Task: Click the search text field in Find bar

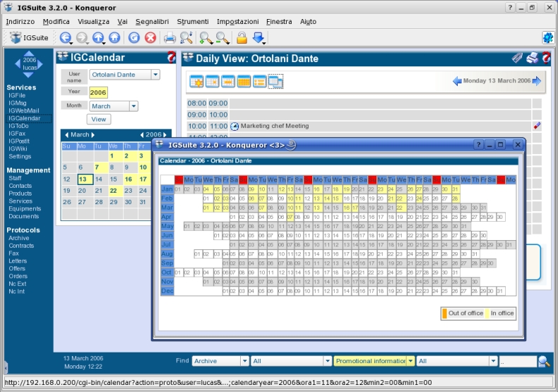Action: click(518, 362)
